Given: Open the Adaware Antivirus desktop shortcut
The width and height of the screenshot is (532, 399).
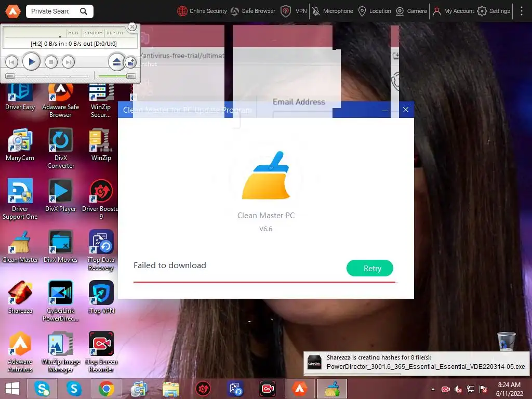Looking at the screenshot, I should (x=20, y=352).
